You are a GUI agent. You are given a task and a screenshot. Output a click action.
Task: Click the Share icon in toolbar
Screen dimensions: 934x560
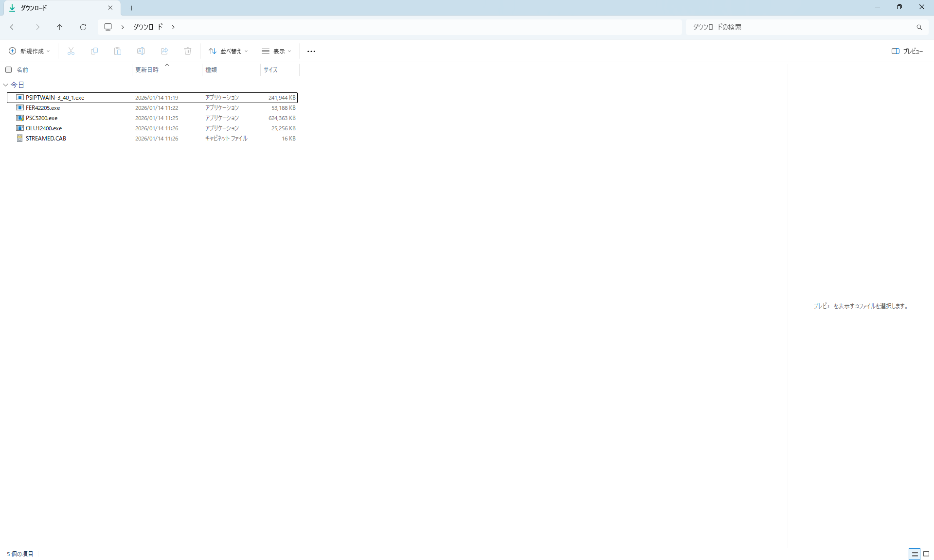coord(164,51)
